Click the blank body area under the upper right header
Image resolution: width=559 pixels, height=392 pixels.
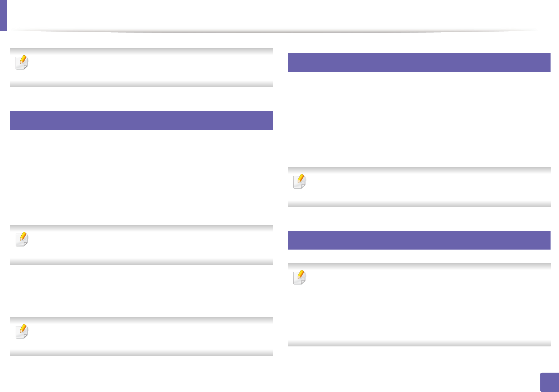tap(419, 118)
